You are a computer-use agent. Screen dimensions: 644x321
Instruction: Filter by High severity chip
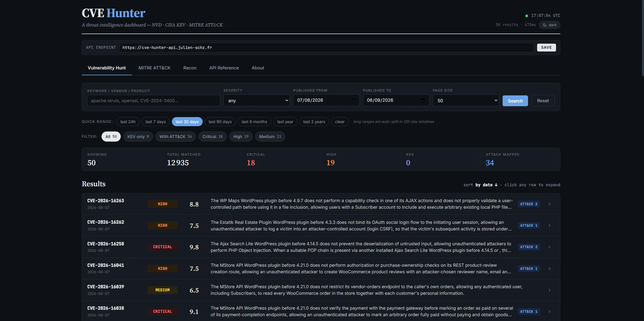241,137
